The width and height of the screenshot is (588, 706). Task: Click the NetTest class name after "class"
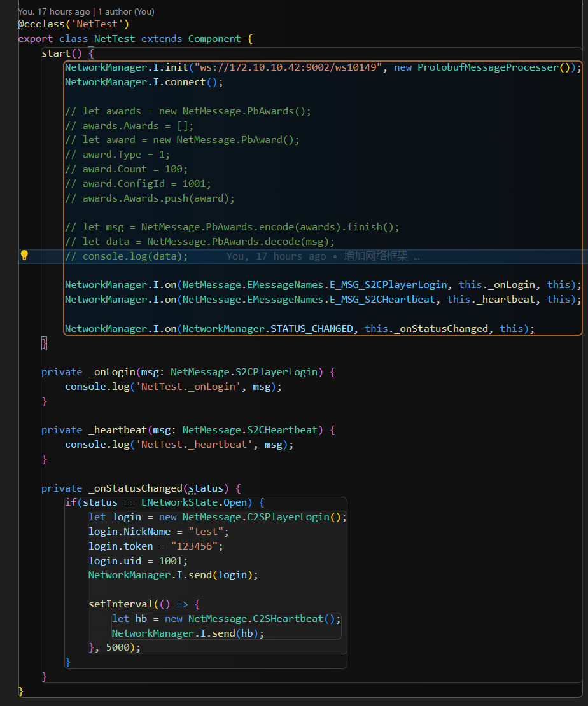(x=115, y=39)
